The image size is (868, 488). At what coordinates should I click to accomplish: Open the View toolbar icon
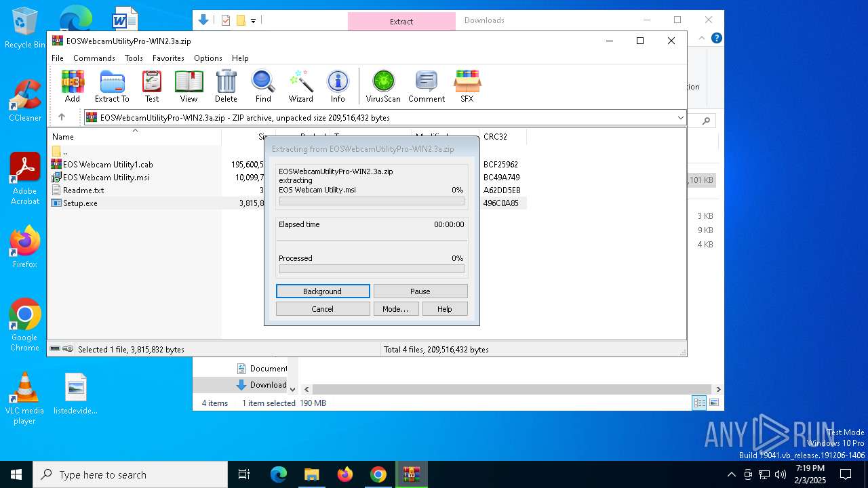pyautogui.click(x=189, y=86)
